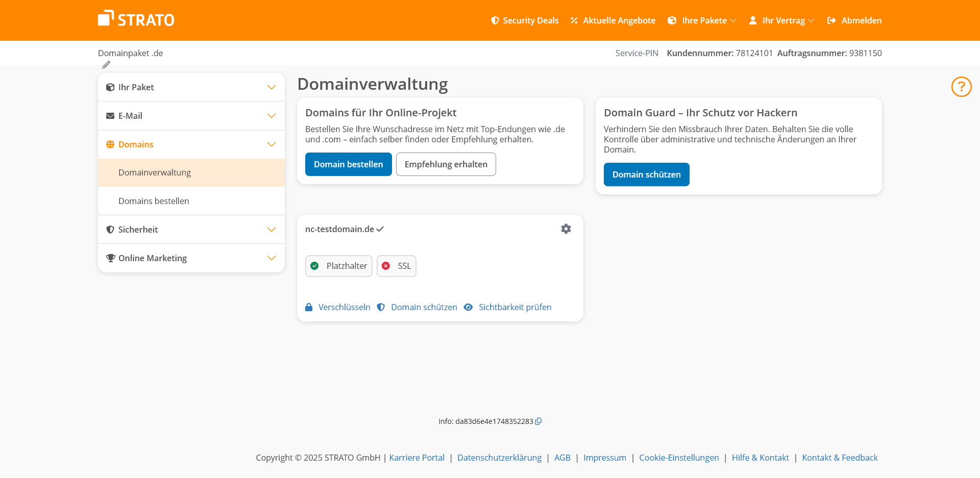
Task: Click the Auftragsnummer 9381150 text
Action: [829, 53]
